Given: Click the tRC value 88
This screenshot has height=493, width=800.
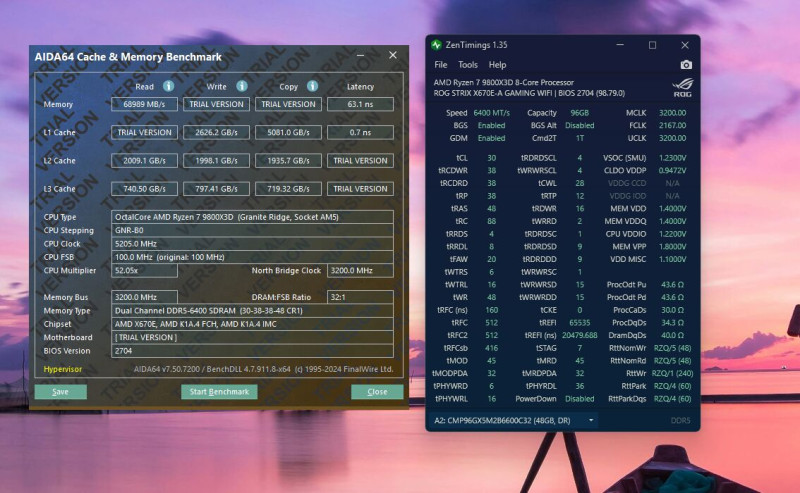Looking at the screenshot, I should coord(491,221).
